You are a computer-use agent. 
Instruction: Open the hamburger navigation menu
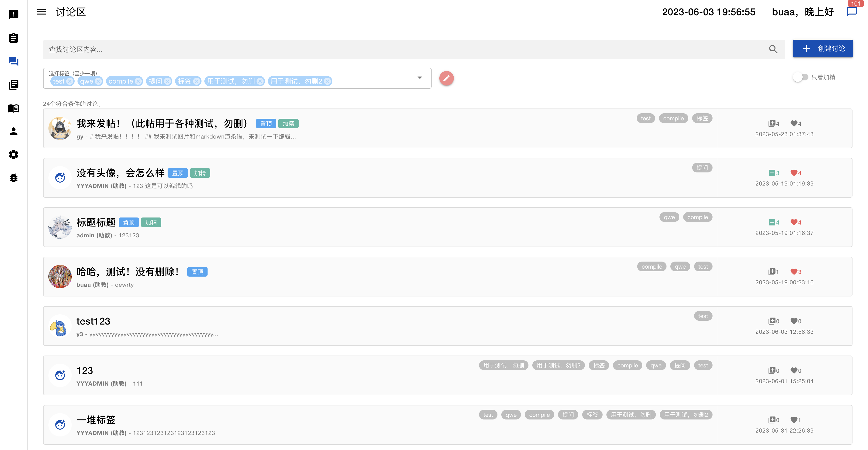(41, 12)
